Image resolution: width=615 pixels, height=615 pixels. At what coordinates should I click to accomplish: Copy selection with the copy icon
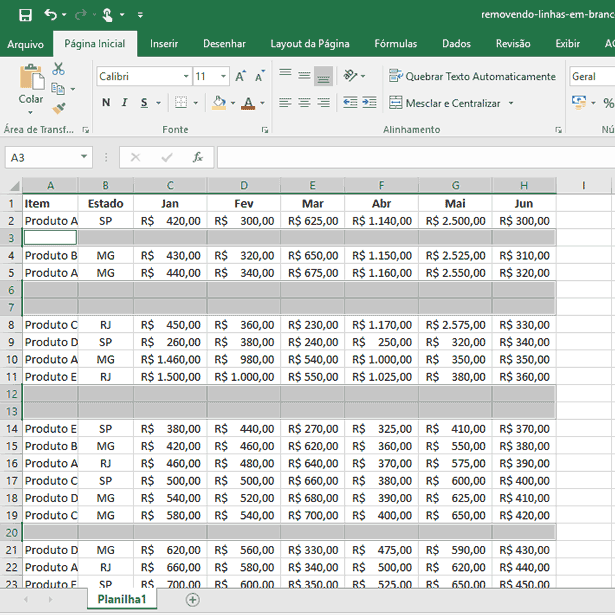[x=58, y=89]
